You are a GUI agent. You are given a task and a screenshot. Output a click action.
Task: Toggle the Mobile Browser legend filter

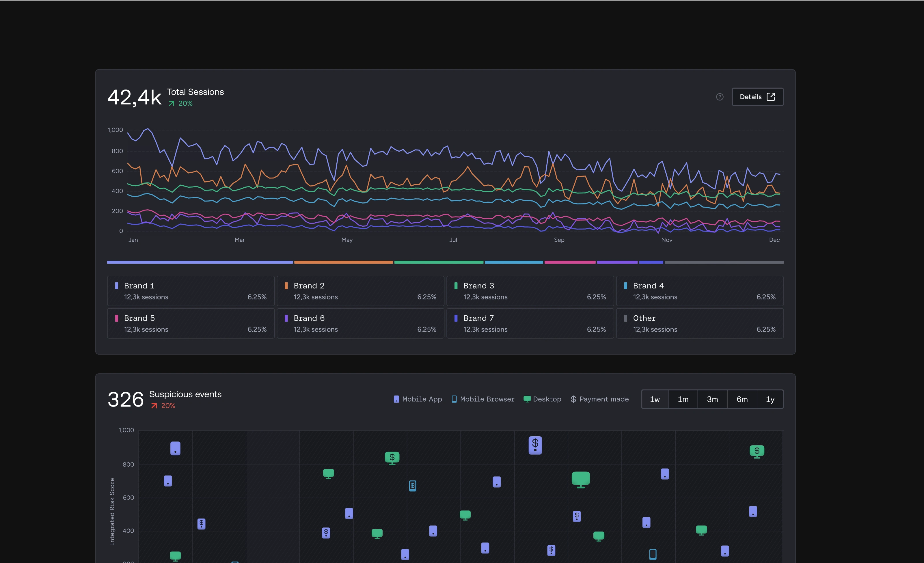483,399
